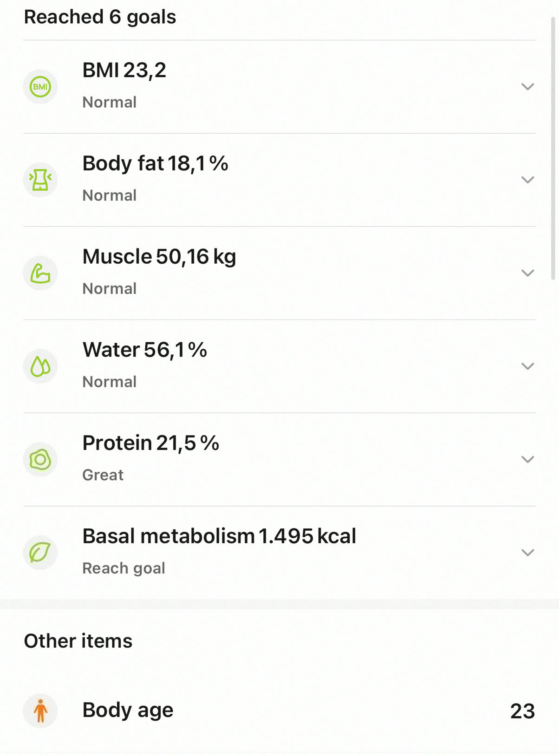Tap the orange Body age person icon
The width and height of the screenshot is (559, 756).
click(40, 711)
